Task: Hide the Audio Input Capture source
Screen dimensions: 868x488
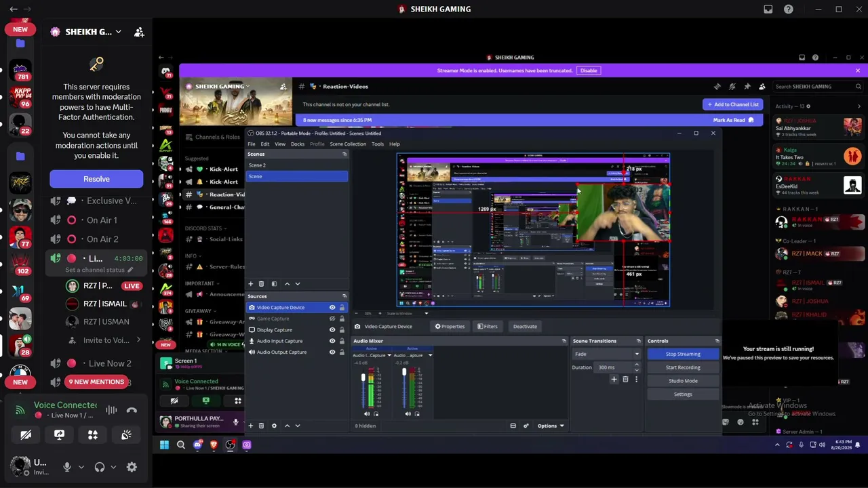Action: tap(332, 341)
